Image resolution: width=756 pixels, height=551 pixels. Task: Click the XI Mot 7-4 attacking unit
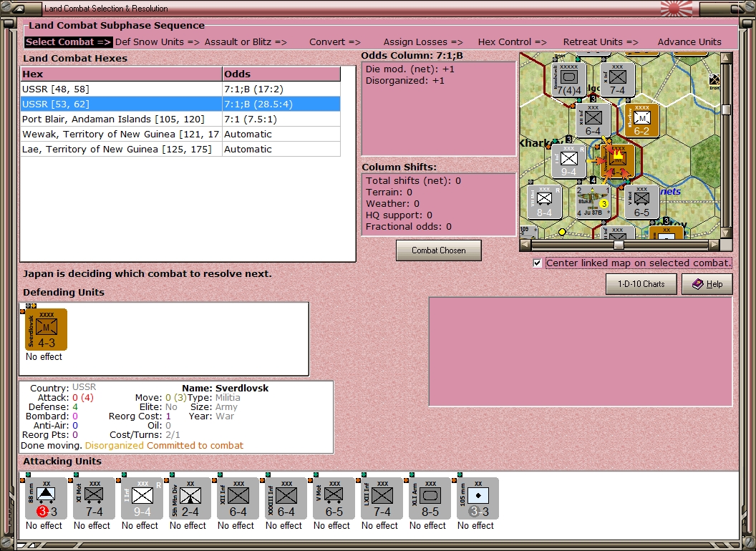click(x=94, y=499)
